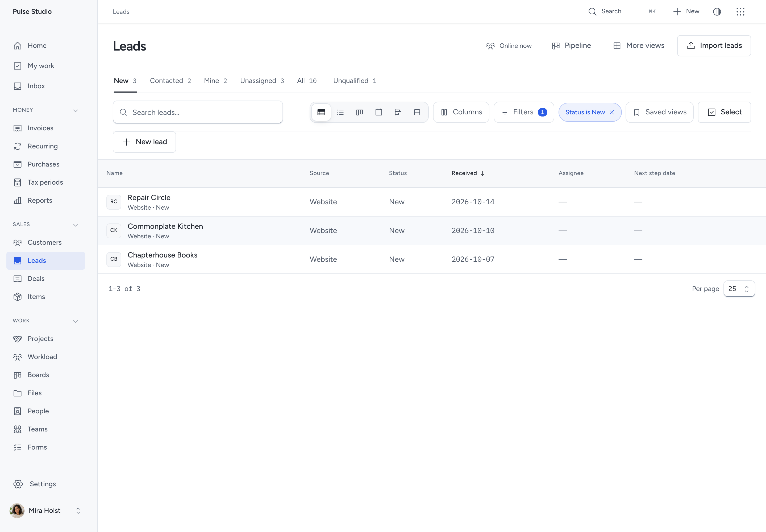
Task: Collapse the WORK section
Action: coord(76,321)
